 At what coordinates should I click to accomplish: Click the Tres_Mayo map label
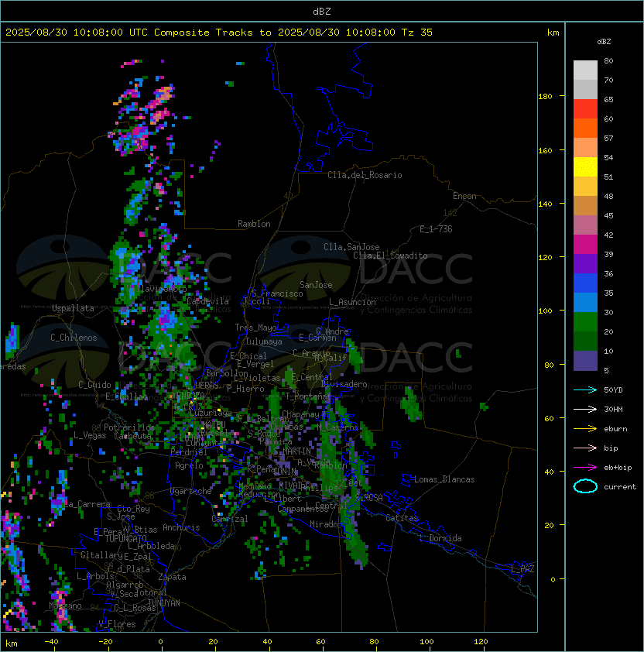(x=255, y=328)
